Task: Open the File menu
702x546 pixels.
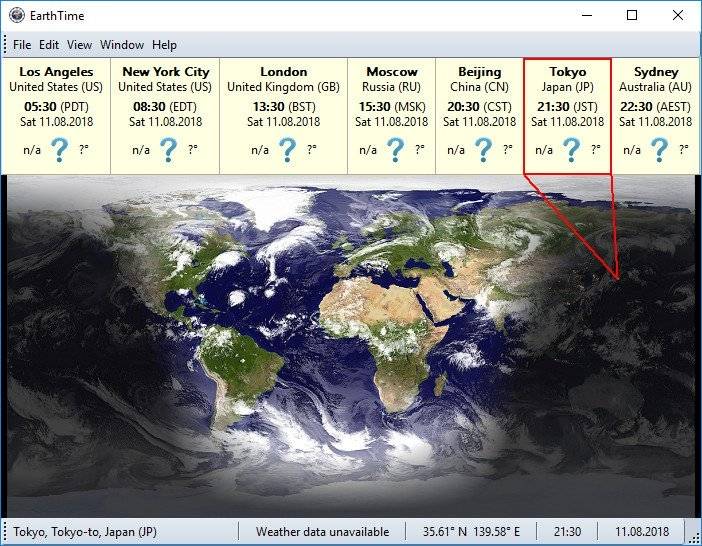Action: coord(22,45)
